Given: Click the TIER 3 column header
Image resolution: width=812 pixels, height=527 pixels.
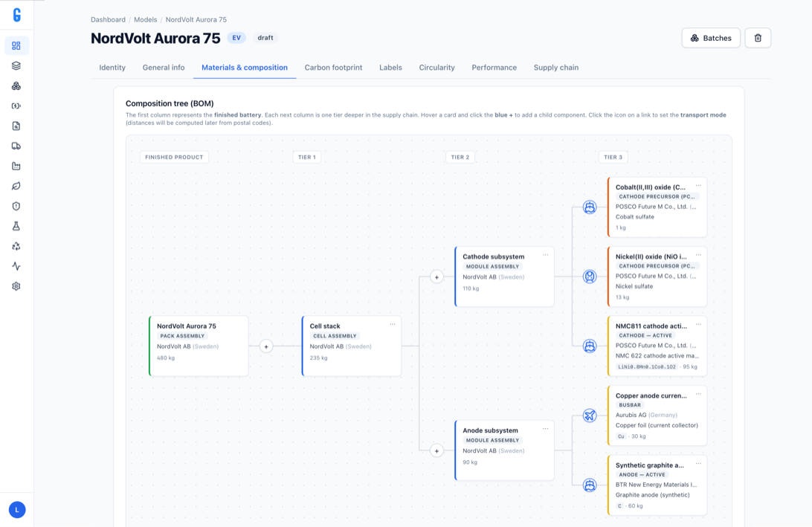Looking at the screenshot, I should [613, 158].
